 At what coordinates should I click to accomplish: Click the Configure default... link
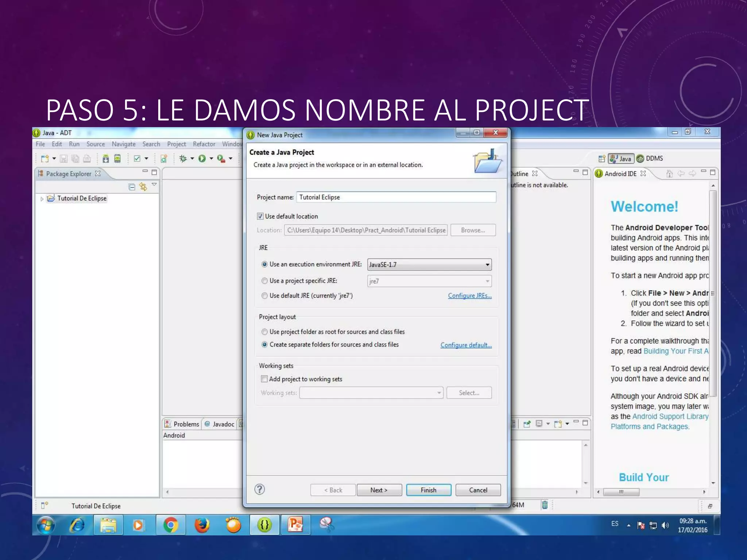(466, 345)
